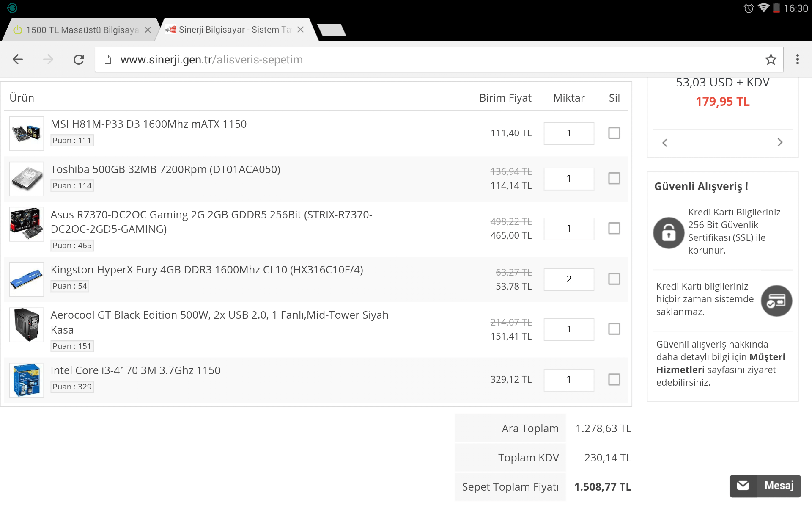Edit quantity field for Kingston HyperX RAM
The height and width of the screenshot is (508, 812).
568,279
